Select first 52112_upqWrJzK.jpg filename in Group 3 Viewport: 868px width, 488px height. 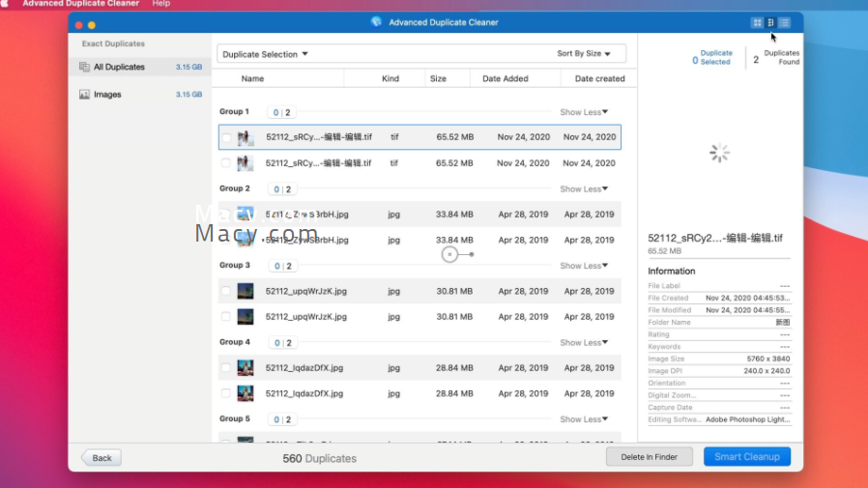tap(306, 291)
